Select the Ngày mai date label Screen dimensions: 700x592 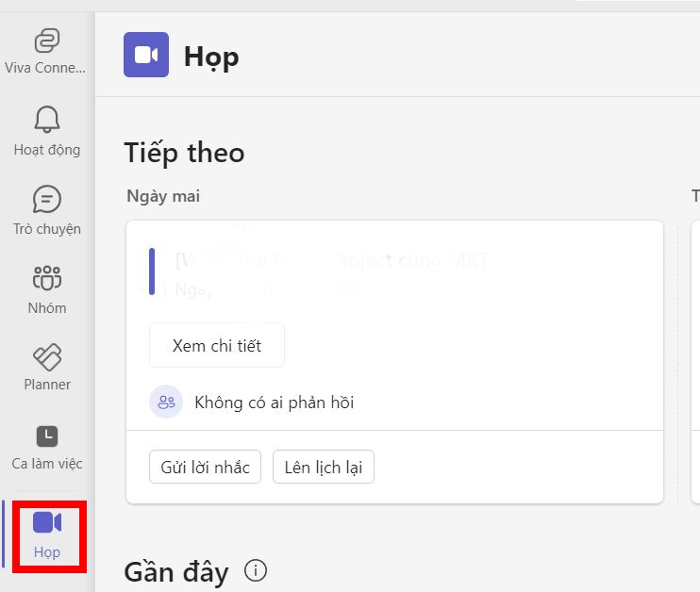click(163, 196)
